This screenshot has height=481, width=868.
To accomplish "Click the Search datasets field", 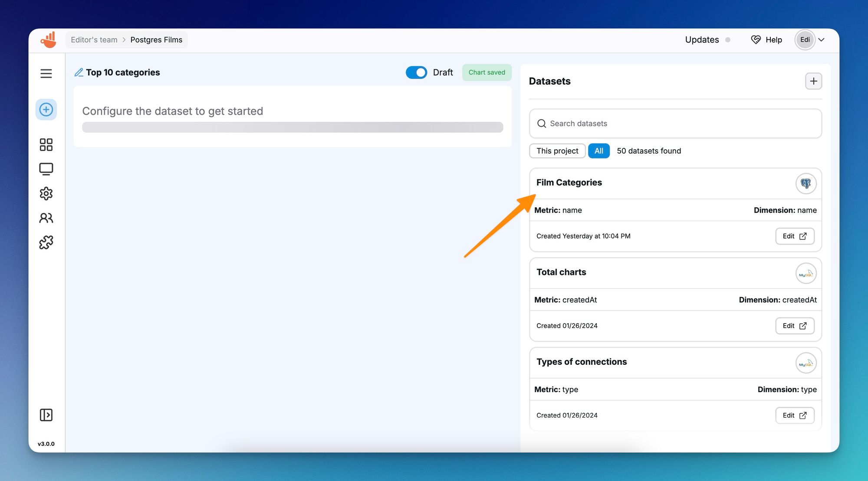I will click(675, 124).
